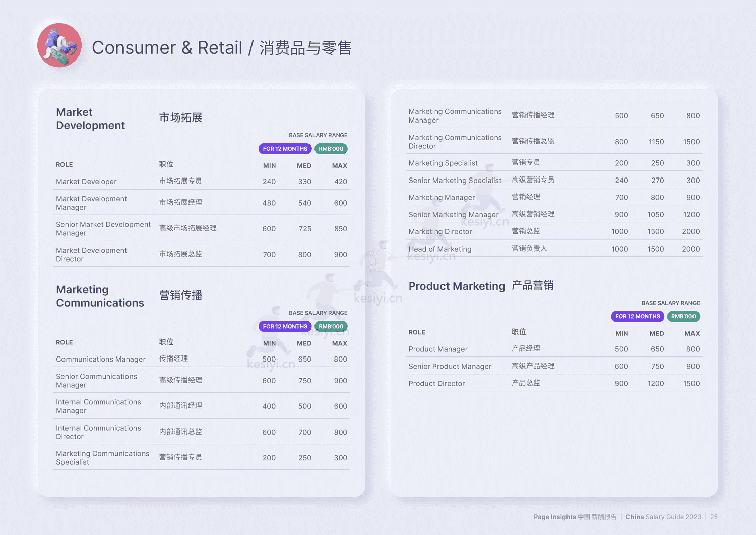Click the MED value 250 for Marketing Communications Specialist
This screenshot has width=756, height=535.
(x=305, y=458)
